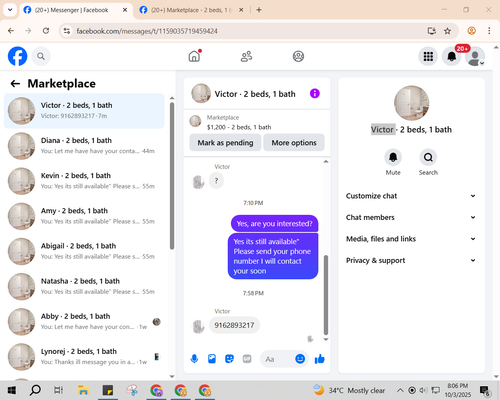The height and width of the screenshot is (400, 500).
Task: Open the Amy - 2 beds, 1 bath chat
Action: (84, 216)
